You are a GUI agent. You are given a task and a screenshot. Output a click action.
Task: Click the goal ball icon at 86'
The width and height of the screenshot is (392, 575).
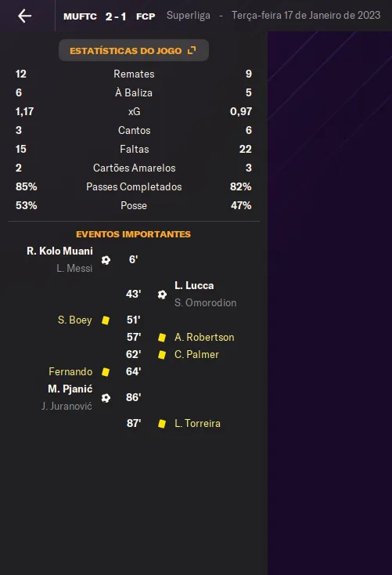tap(106, 398)
